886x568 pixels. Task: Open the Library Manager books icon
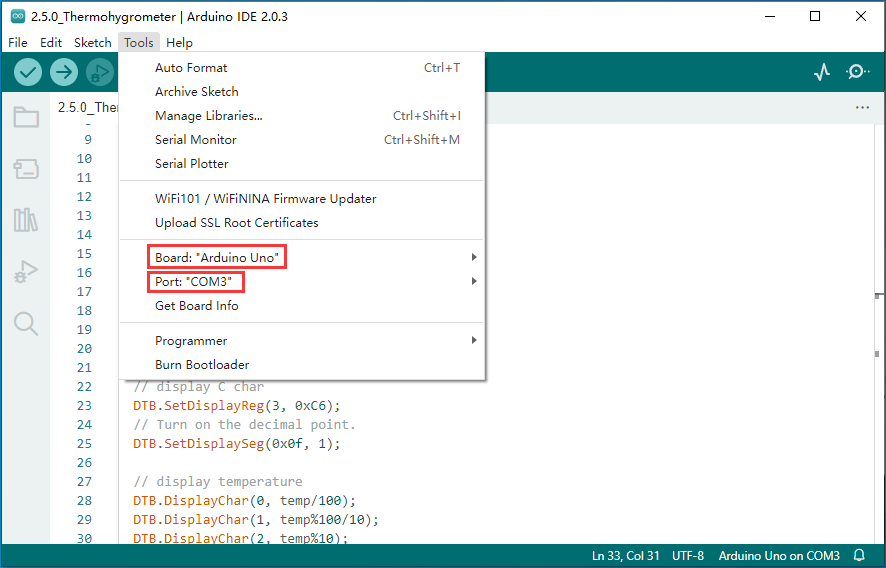coord(26,220)
